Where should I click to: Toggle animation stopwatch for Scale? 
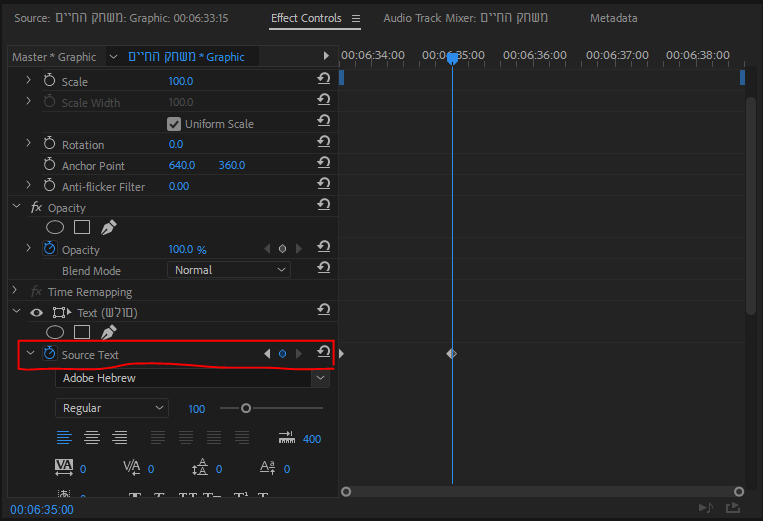pos(50,80)
